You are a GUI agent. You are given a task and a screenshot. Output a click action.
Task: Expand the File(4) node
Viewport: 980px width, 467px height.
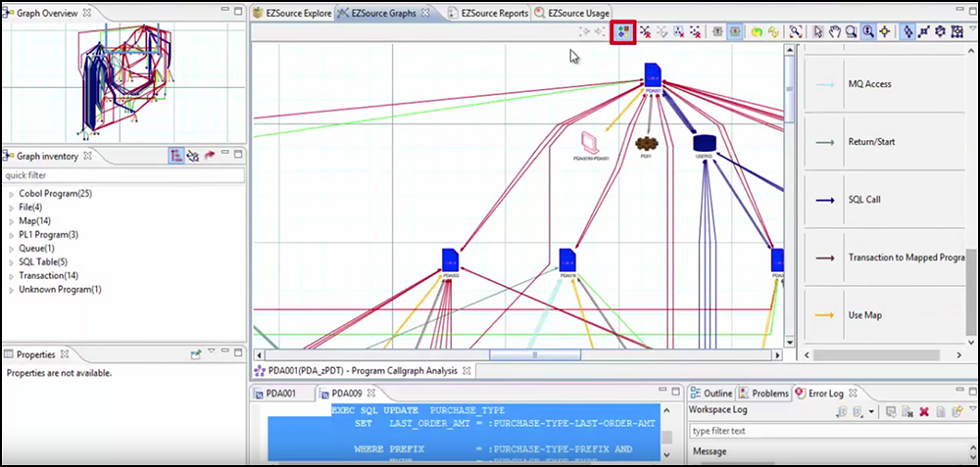pyautogui.click(x=11, y=208)
